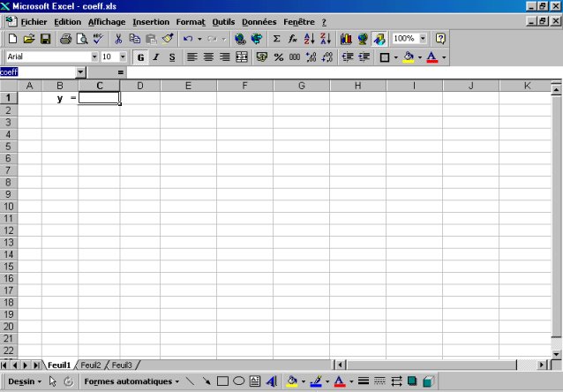Sort ascending A to Z
The image size is (563, 392).
tap(309, 39)
